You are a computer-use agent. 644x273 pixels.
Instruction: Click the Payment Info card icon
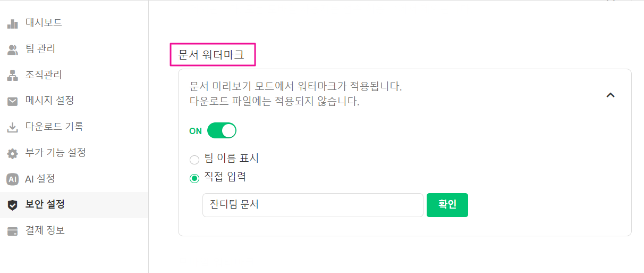[12, 231]
